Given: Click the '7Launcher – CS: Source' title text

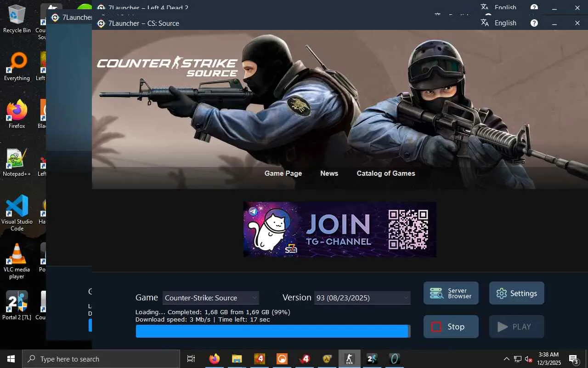Looking at the screenshot, I should [144, 23].
